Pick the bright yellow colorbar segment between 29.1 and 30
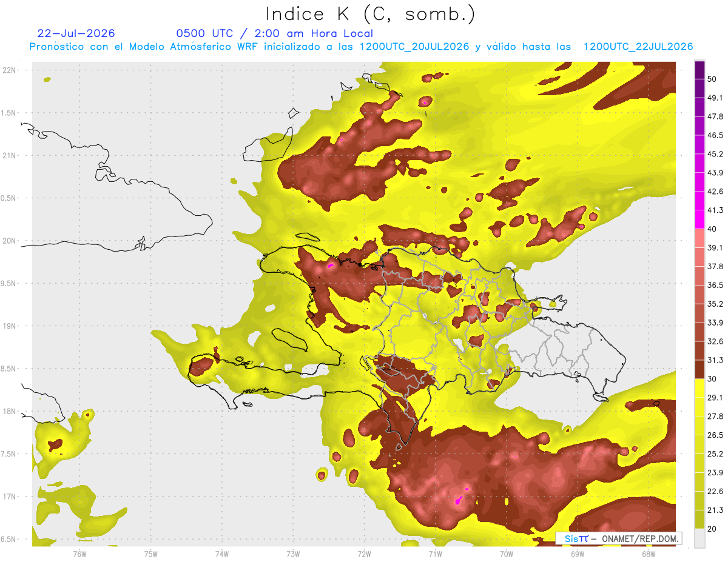Image resolution: width=728 pixels, height=562 pixels. [699, 388]
